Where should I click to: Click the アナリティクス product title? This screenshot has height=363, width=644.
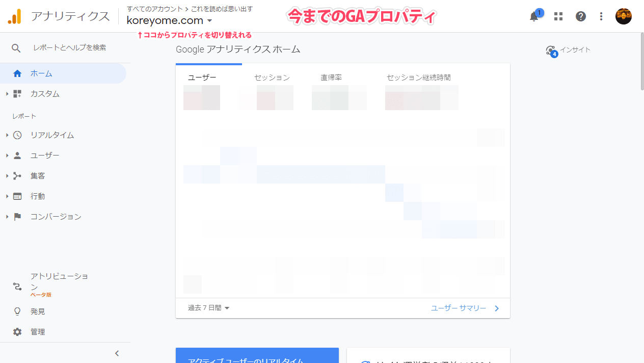[x=70, y=16]
